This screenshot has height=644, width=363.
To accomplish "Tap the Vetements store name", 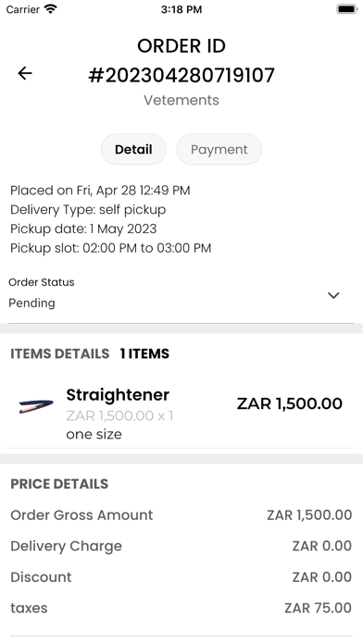I will (181, 100).
